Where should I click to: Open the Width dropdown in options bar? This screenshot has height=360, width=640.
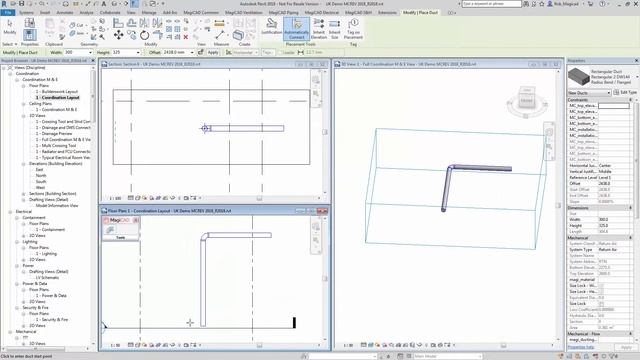click(x=90, y=53)
